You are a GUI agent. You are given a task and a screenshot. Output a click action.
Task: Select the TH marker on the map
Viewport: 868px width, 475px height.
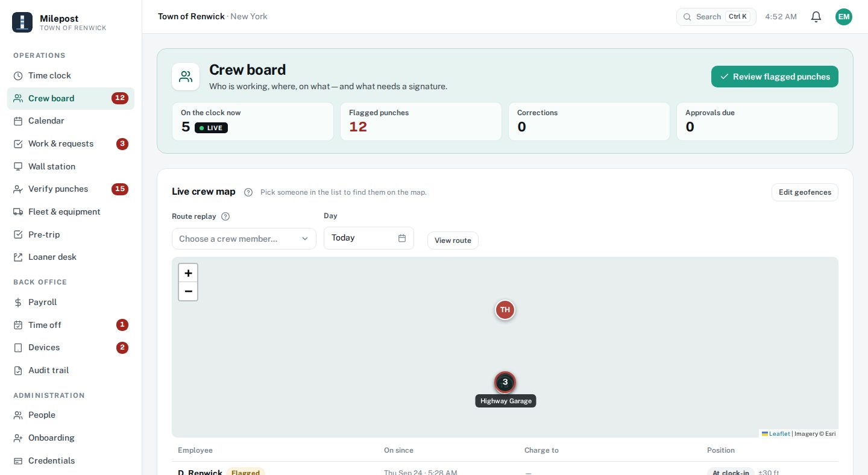[x=505, y=310]
